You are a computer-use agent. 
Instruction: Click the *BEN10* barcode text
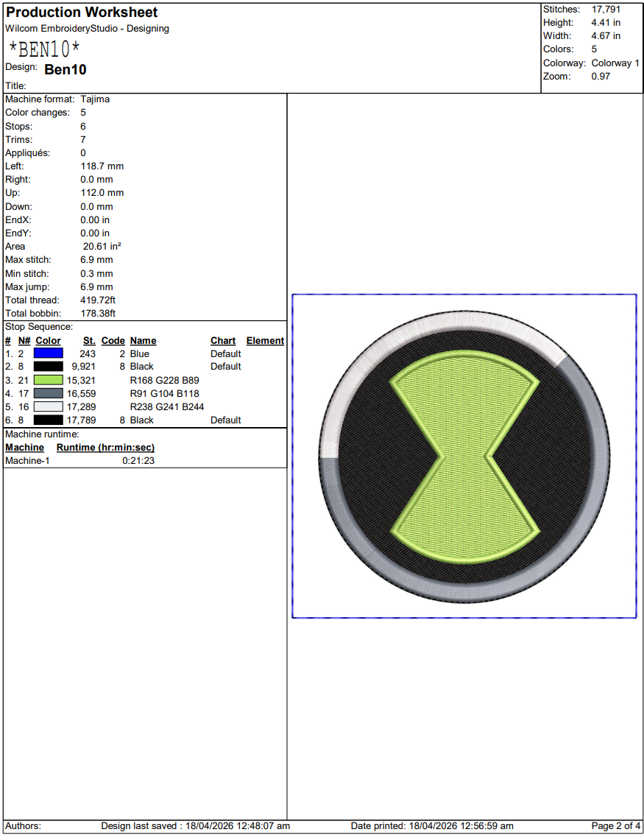(x=44, y=49)
